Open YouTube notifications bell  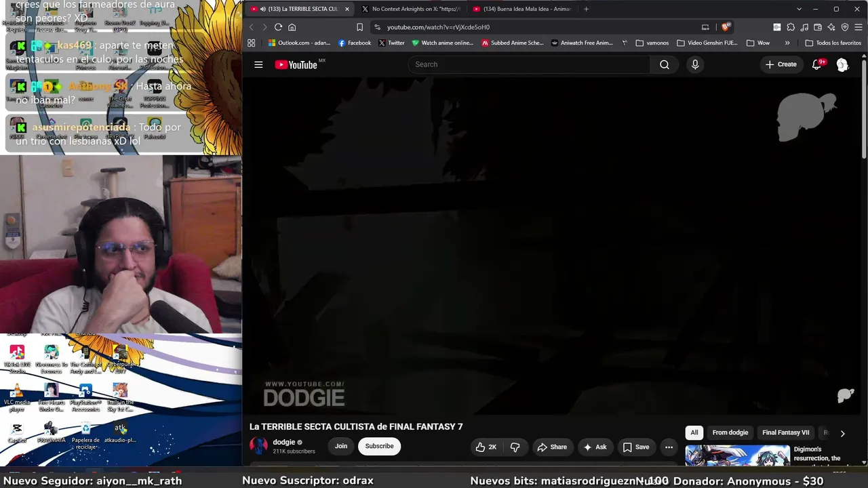pyautogui.click(x=817, y=64)
